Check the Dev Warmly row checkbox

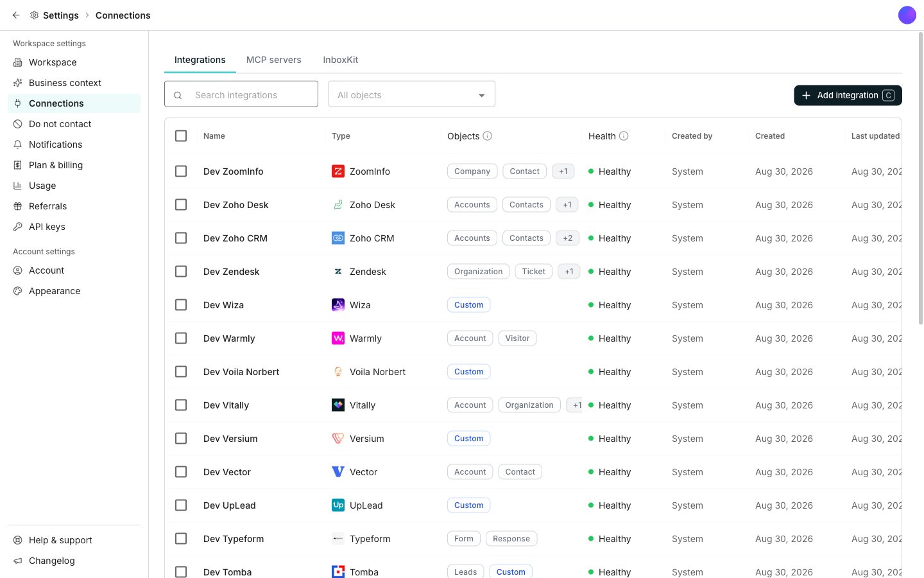coord(181,338)
